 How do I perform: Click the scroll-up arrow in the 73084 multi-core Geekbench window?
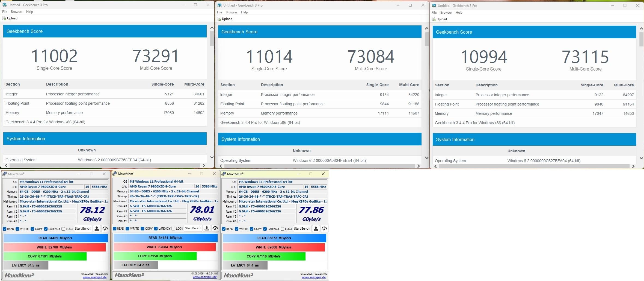coord(427,28)
